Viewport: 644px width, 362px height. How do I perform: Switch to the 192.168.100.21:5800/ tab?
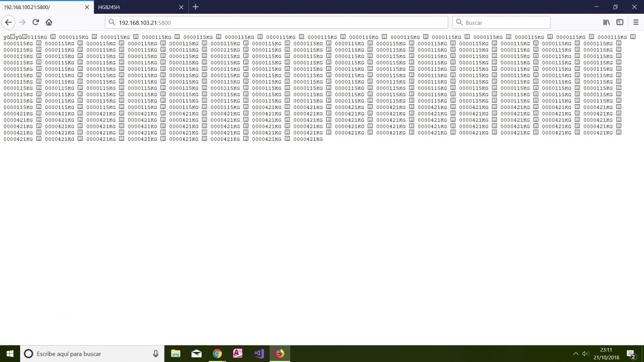pyautogui.click(x=47, y=7)
